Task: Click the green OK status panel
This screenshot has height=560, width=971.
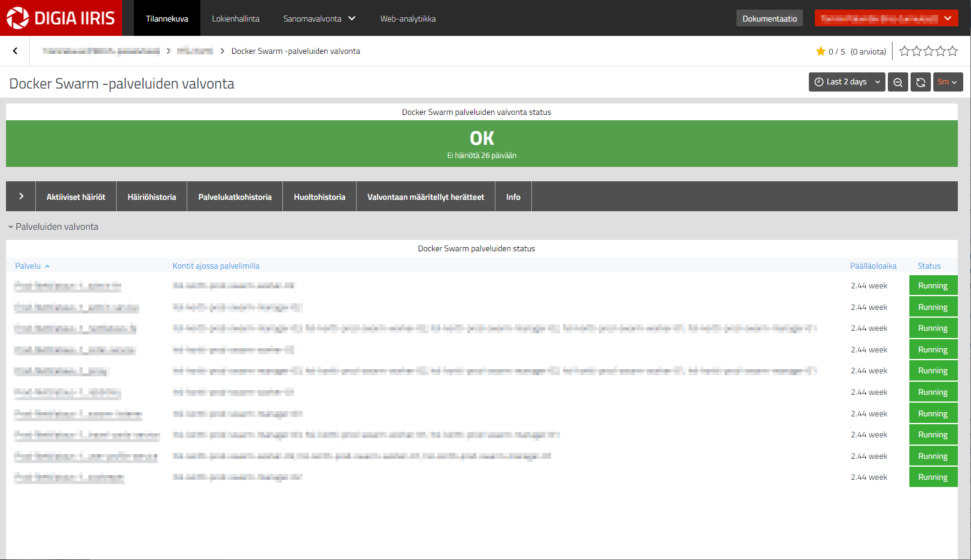Action: pyautogui.click(x=482, y=144)
